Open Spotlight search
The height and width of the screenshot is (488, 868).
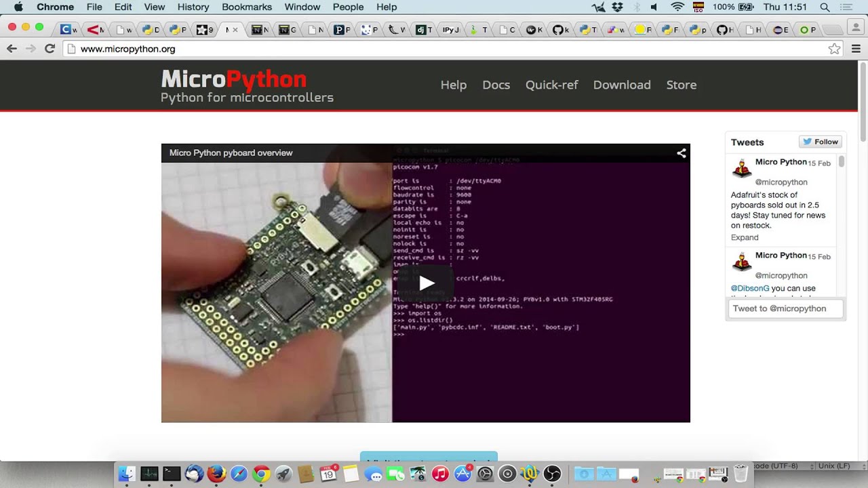tap(825, 7)
